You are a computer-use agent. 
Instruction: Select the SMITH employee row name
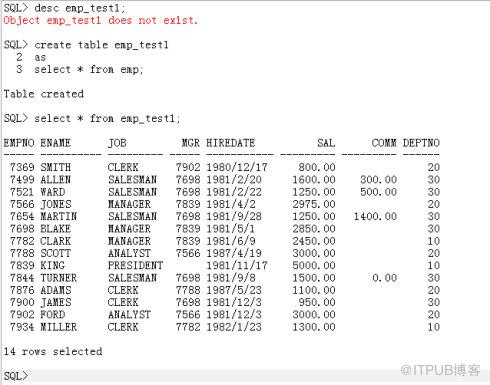pos(56,167)
